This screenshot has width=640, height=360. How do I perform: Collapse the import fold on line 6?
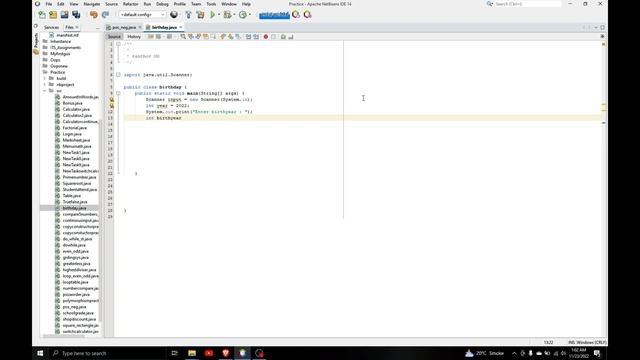(x=118, y=75)
